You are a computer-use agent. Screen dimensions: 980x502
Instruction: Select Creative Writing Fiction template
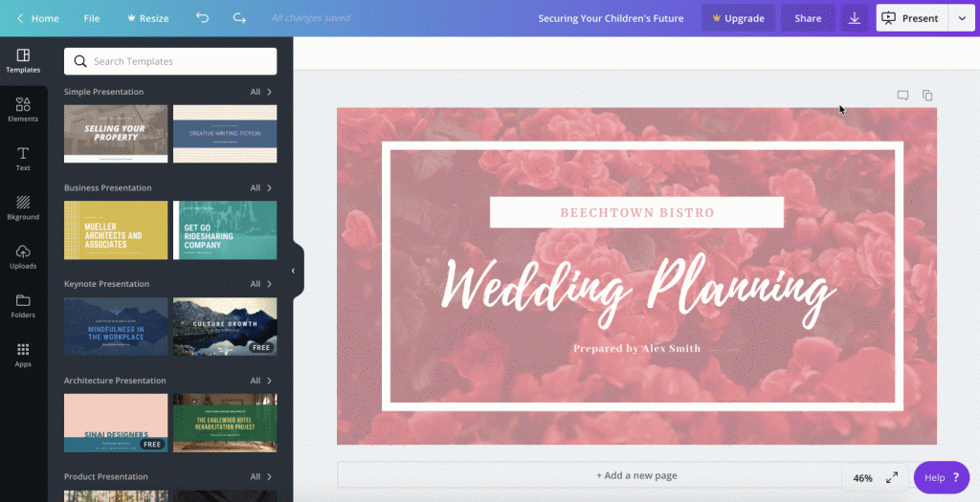(225, 134)
